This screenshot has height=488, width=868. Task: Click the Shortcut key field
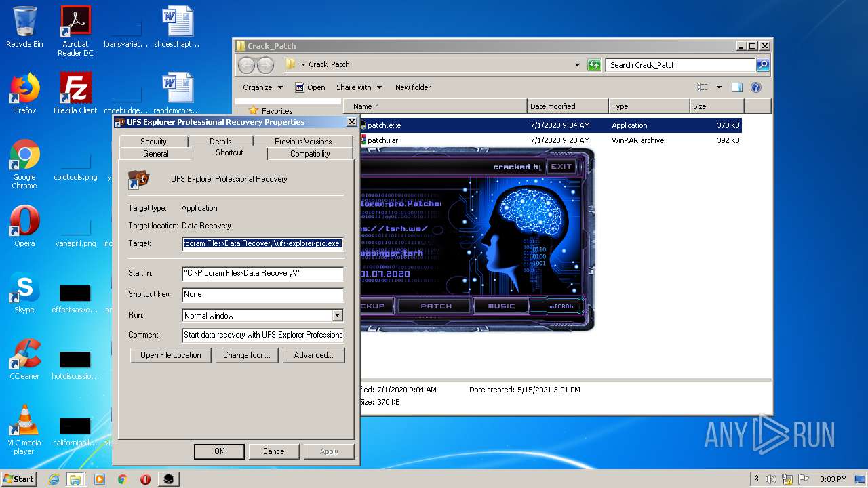(x=263, y=294)
